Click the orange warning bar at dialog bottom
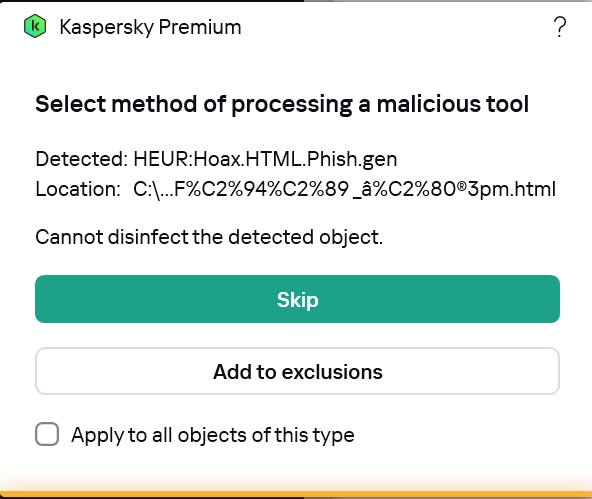The height and width of the screenshot is (499, 592). coord(296,494)
